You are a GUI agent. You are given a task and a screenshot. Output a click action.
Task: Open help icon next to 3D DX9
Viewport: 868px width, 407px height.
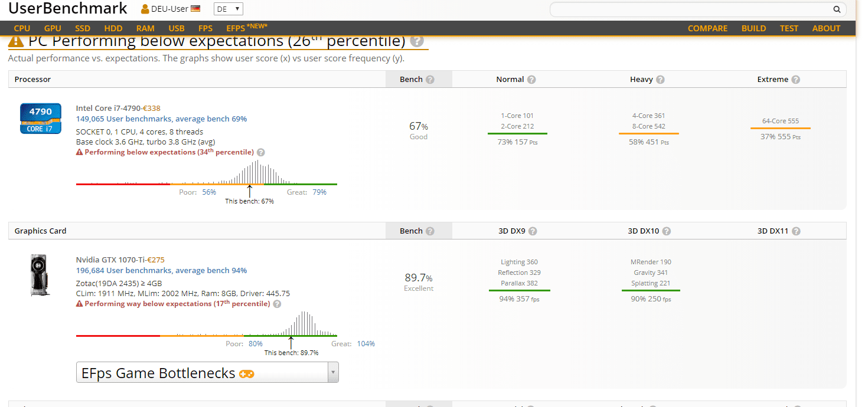[533, 231]
